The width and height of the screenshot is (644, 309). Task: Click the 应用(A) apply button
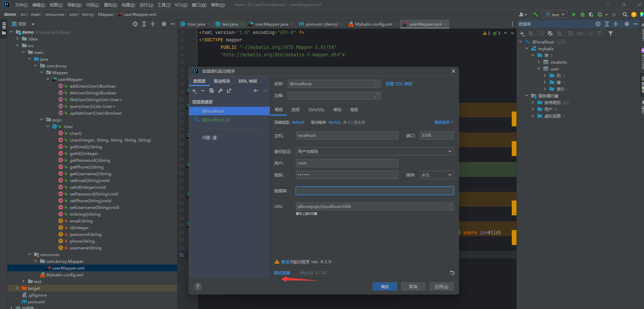click(x=441, y=286)
